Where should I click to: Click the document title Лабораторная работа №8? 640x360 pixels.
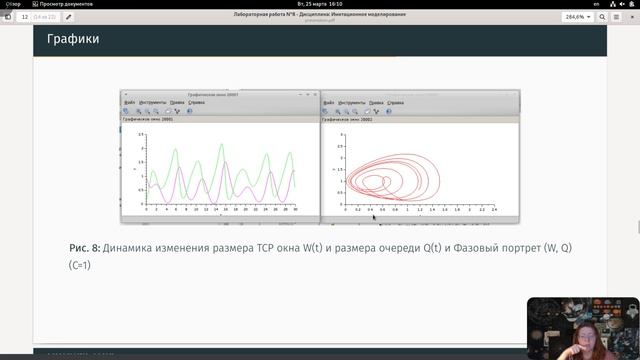click(265, 14)
